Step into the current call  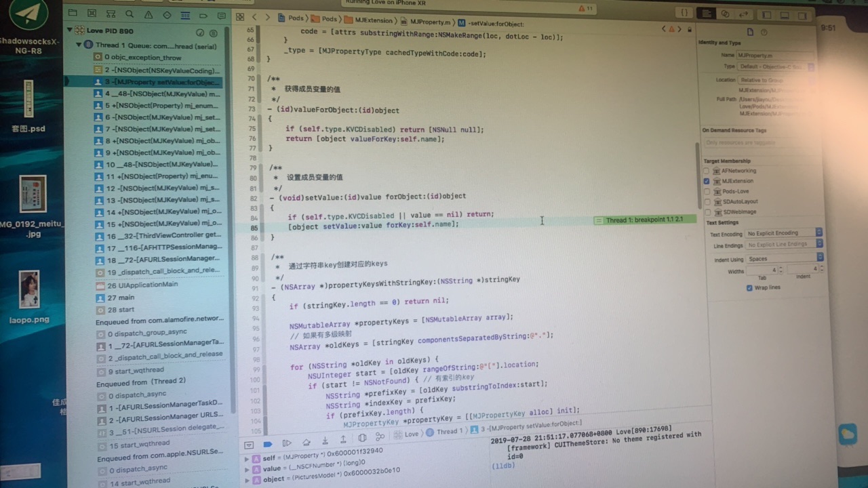(x=325, y=441)
